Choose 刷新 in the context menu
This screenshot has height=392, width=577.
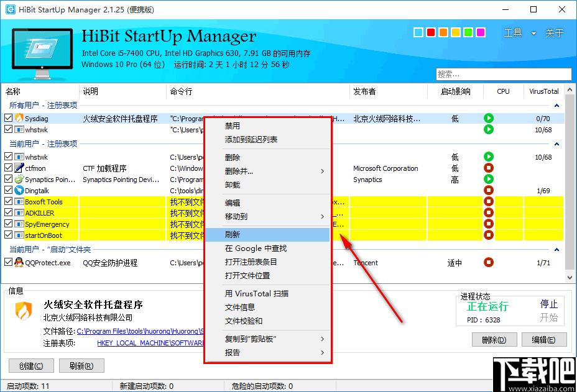(x=267, y=234)
